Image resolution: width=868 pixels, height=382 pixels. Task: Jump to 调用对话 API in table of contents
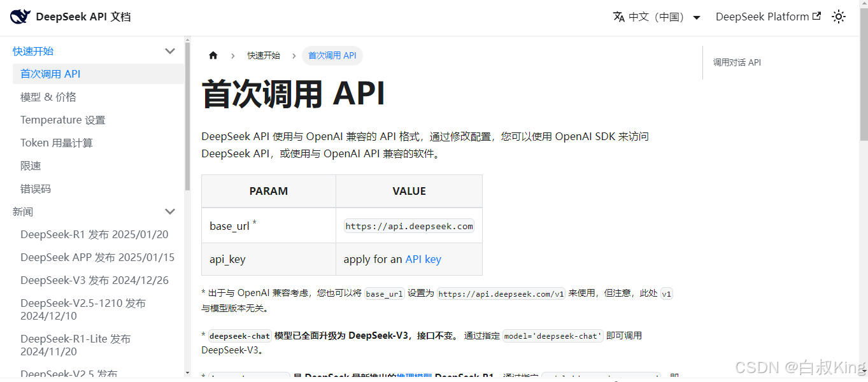pos(737,62)
